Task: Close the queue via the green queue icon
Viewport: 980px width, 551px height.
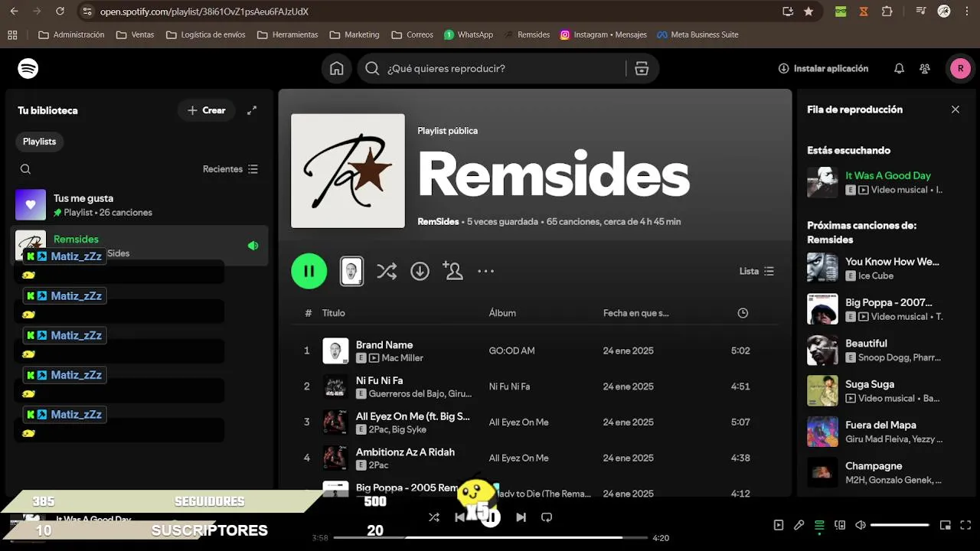Action: (x=819, y=525)
